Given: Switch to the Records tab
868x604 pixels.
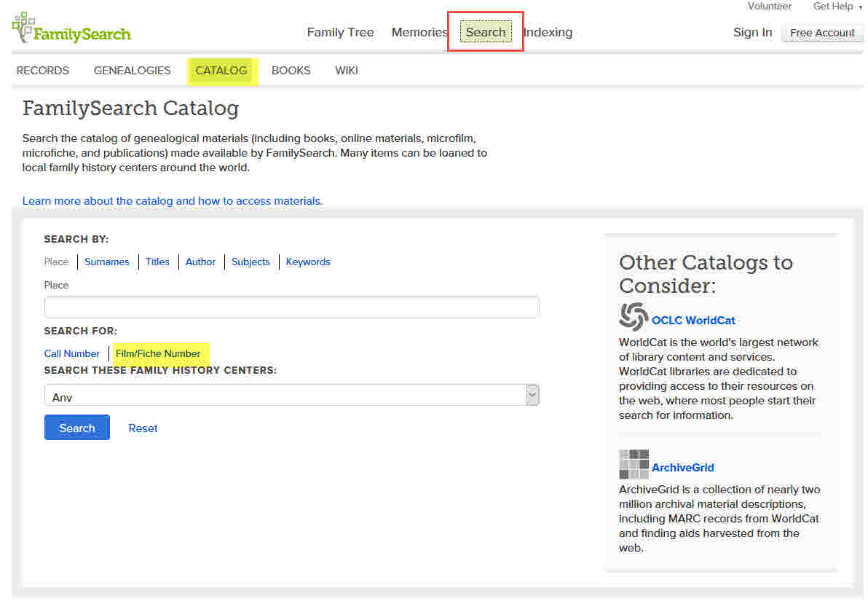Looking at the screenshot, I should [43, 71].
